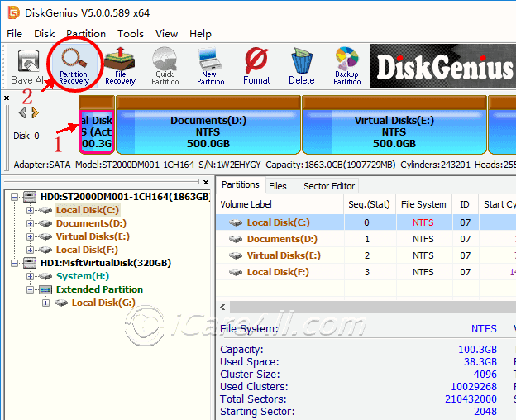Launch File Recovery from toolbar
Image resolution: width=516 pixels, height=420 pixels.
[120, 67]
